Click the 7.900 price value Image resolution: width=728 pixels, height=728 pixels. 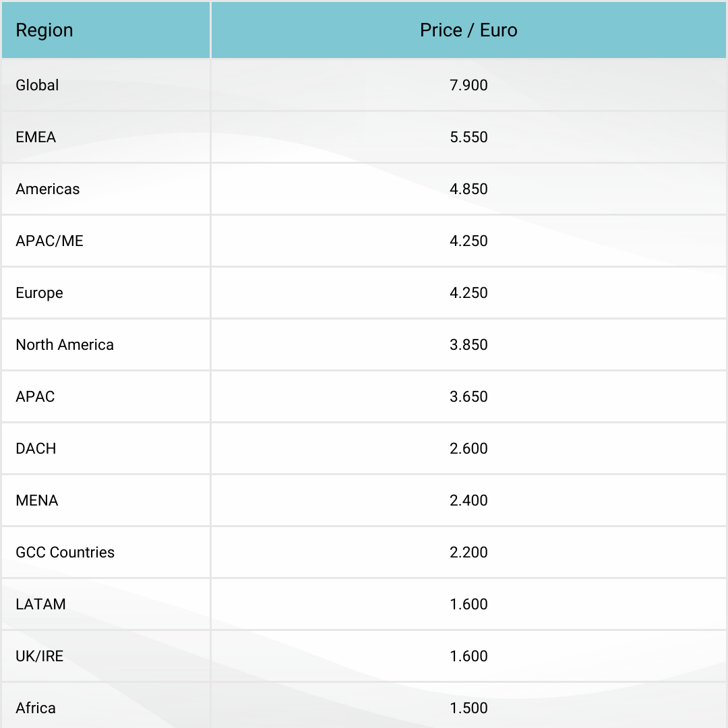[468, 86]
